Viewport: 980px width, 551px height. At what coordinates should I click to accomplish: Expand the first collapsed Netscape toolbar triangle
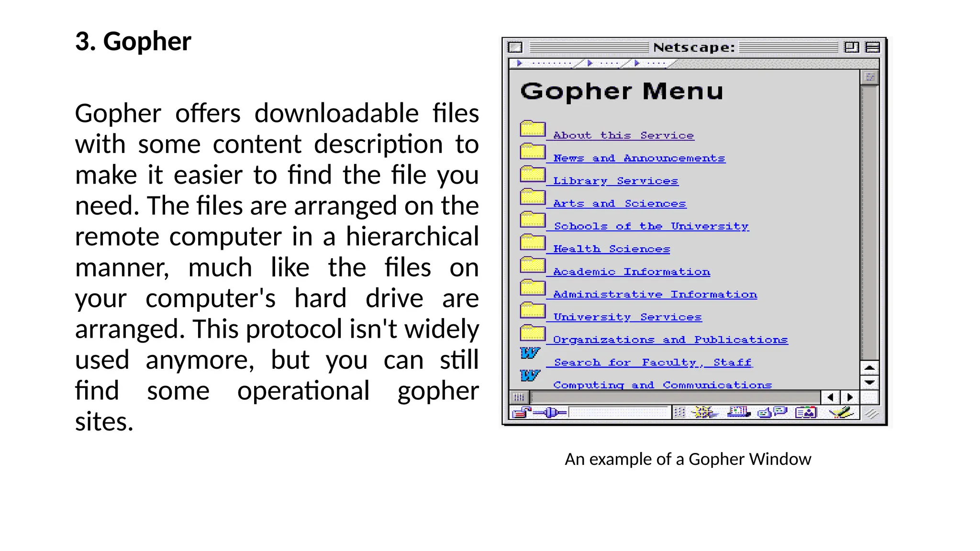(519, 63)
